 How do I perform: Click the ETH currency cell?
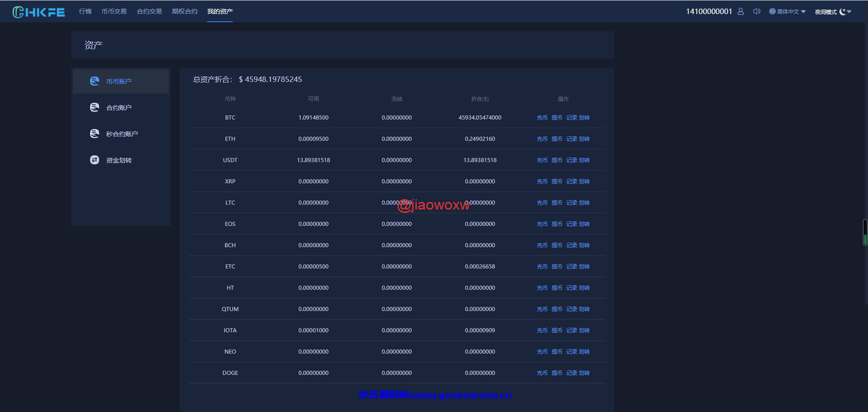point(230,139)
